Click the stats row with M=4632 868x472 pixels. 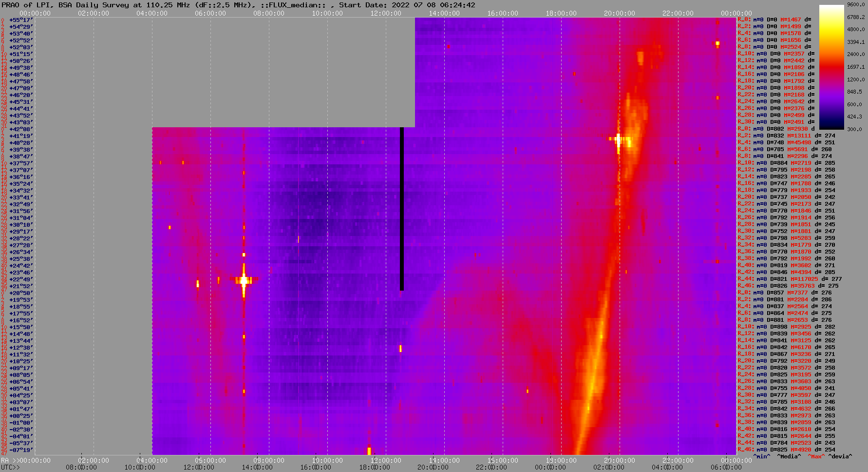[x=786, y=409]
